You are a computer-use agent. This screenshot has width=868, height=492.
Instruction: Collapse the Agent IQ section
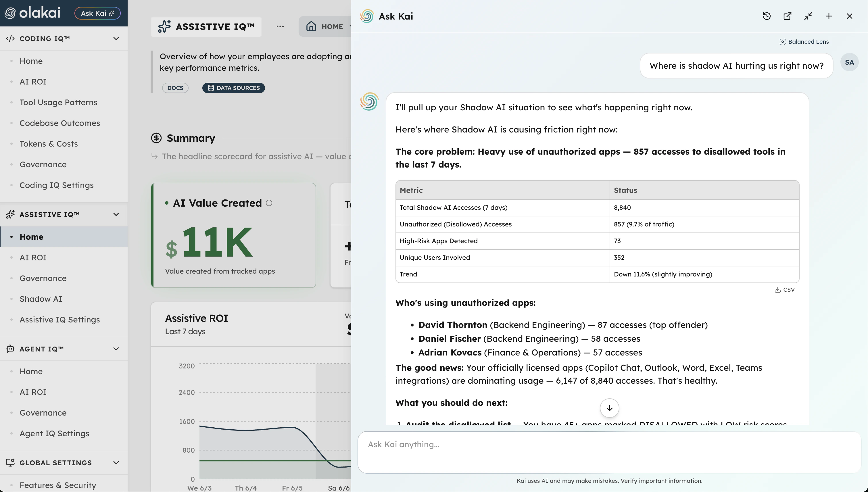coord(116,349)
